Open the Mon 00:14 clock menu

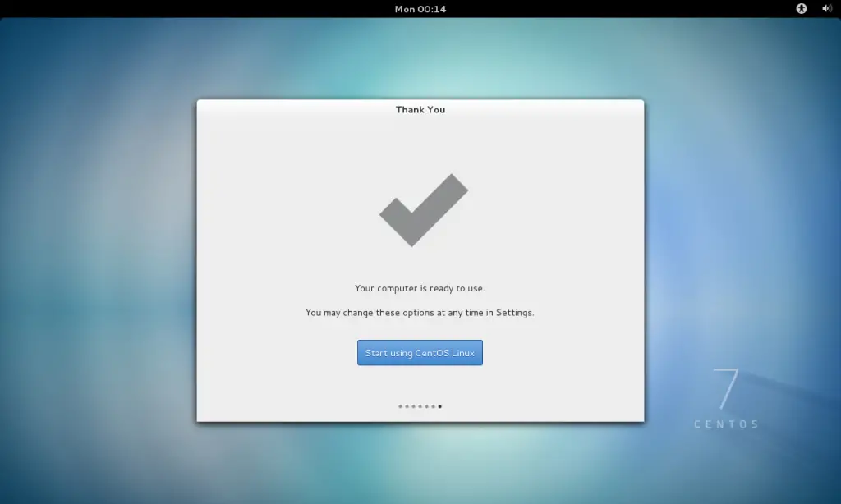420,8
